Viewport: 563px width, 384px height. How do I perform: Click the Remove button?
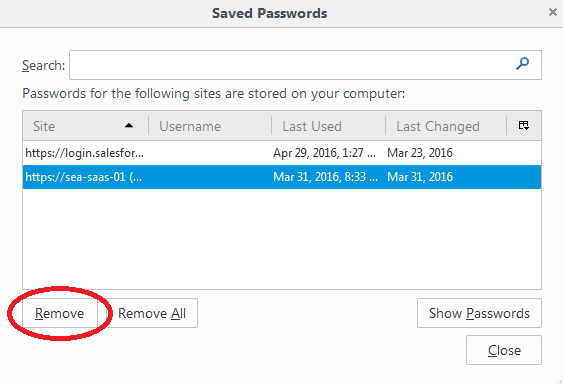tap(60, 313)
